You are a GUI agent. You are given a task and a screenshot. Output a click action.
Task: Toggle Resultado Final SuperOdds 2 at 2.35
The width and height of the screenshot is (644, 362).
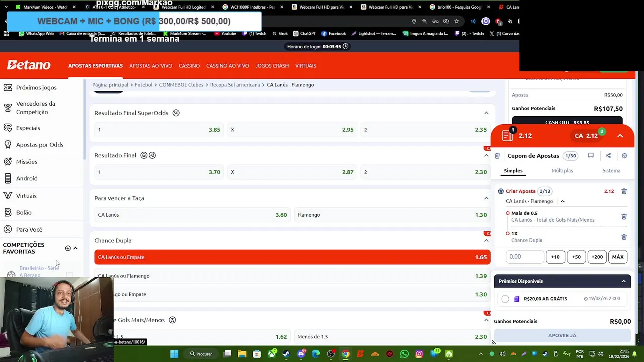pyautogui.click(x=425, y=130)
